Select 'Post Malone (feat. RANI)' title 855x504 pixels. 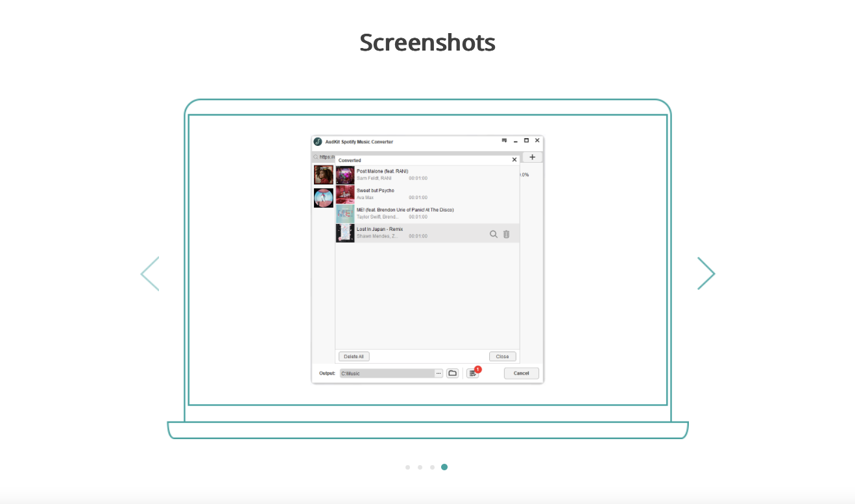point(382,171)
